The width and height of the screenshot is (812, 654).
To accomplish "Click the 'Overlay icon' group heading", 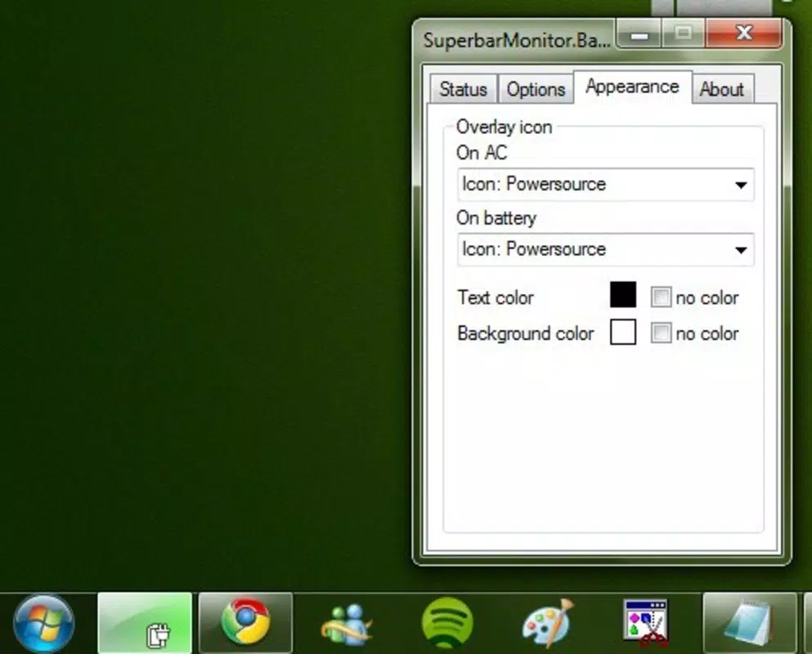I will coord(504,127).
